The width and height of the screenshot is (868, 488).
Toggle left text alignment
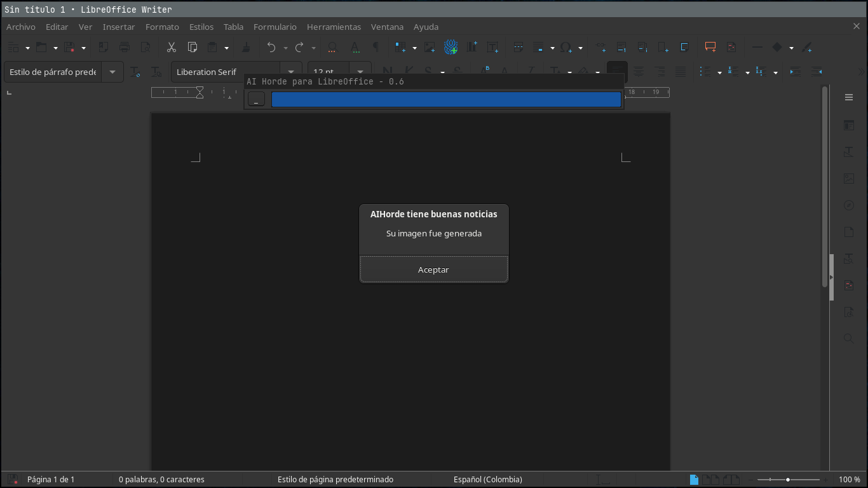617,72
